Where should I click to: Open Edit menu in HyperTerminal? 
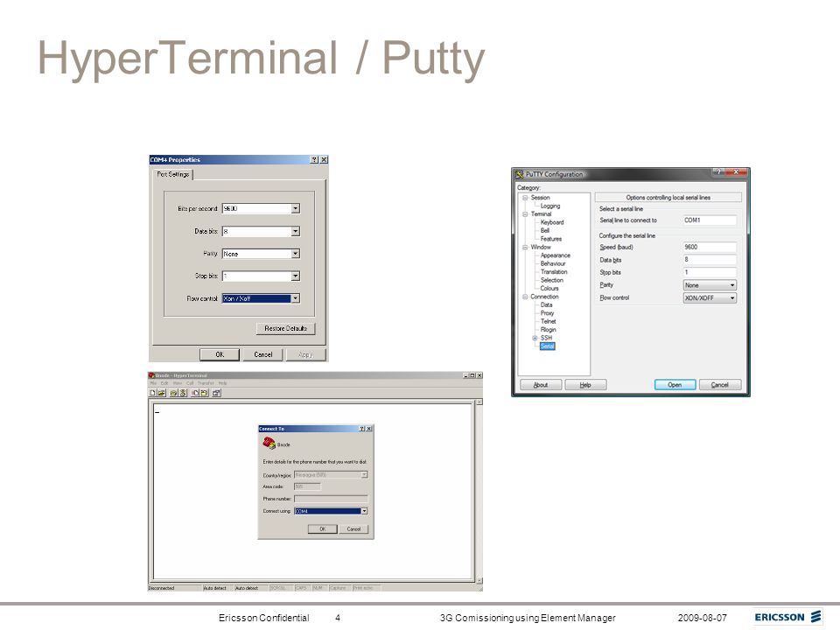coord(164,383)
